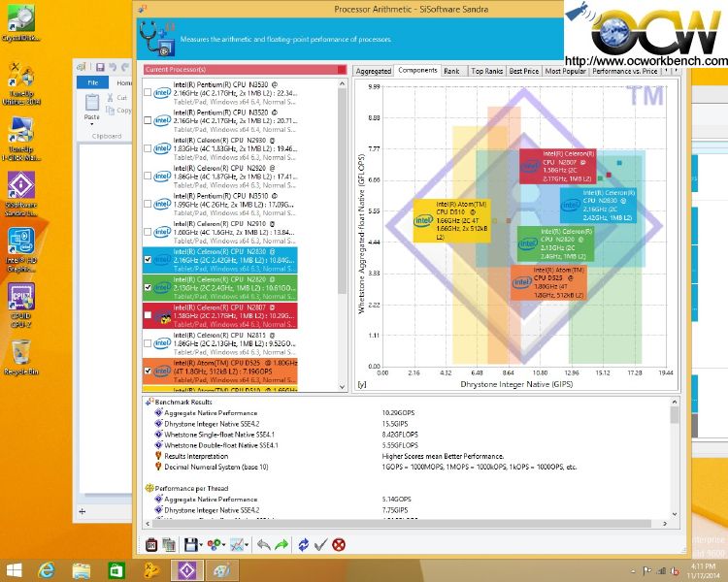
Task: Open Intel HD Graphics desktop shortcut
Action: coord(21,249)
